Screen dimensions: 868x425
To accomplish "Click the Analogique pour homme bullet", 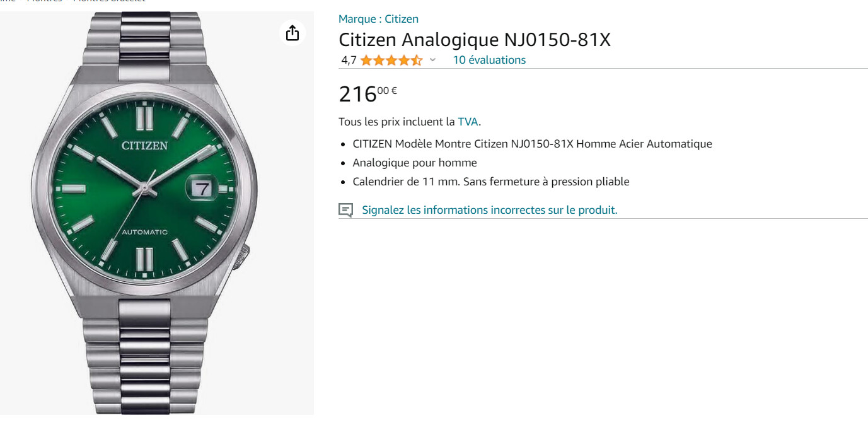I will click(x=415, y=163).
